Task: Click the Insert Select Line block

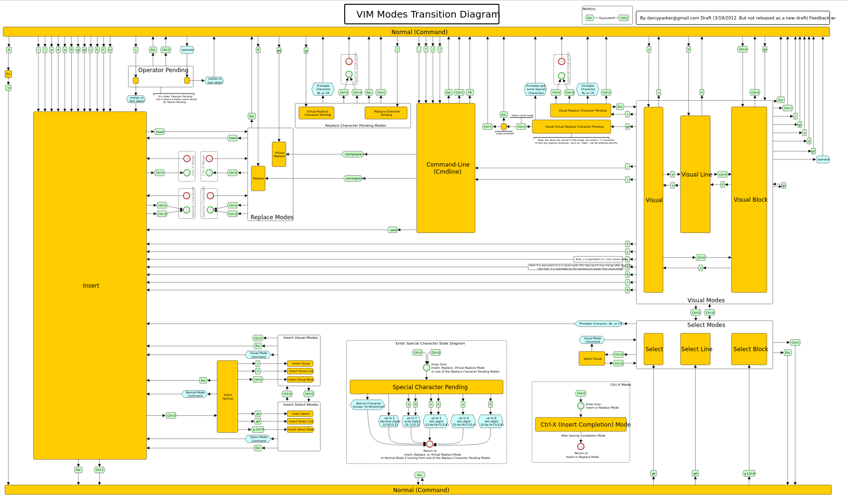Action: pos(300,421)
